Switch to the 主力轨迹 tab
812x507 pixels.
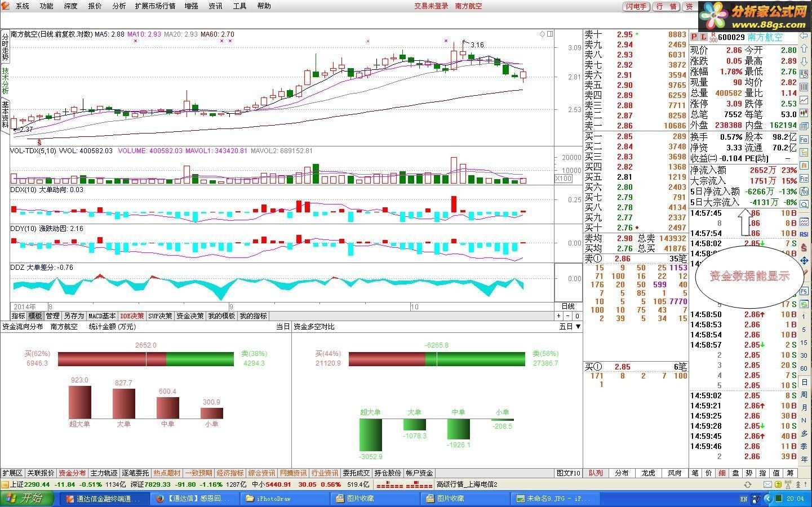(104, 473)
